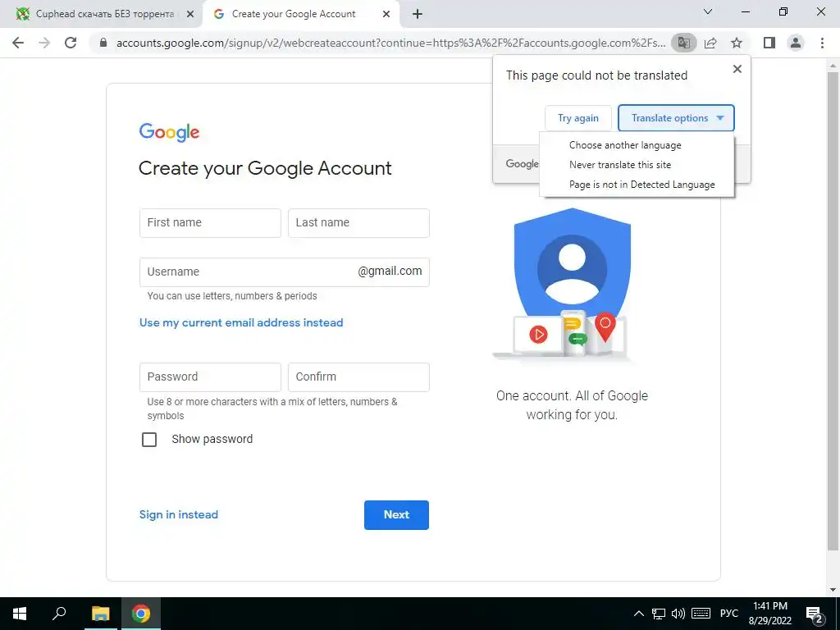The image size is (840, 630).
Task: Open Windows taskbar search
Action: coord(59,614)
